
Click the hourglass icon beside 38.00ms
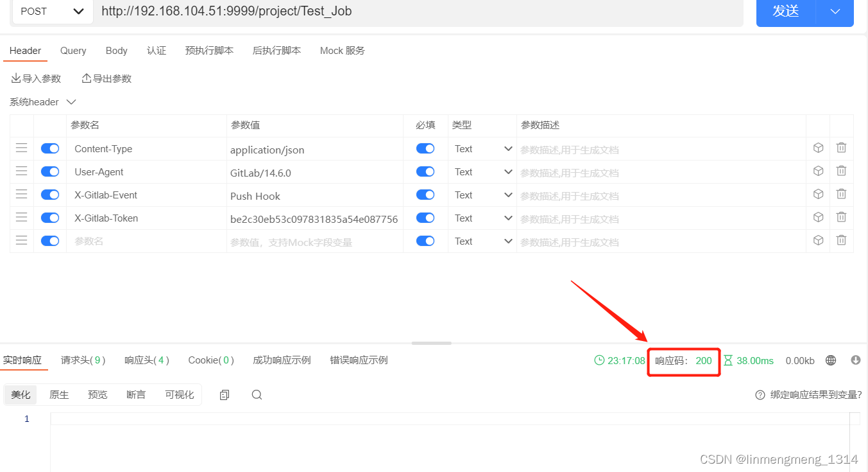pyautogui.click(x=728, y=360)
